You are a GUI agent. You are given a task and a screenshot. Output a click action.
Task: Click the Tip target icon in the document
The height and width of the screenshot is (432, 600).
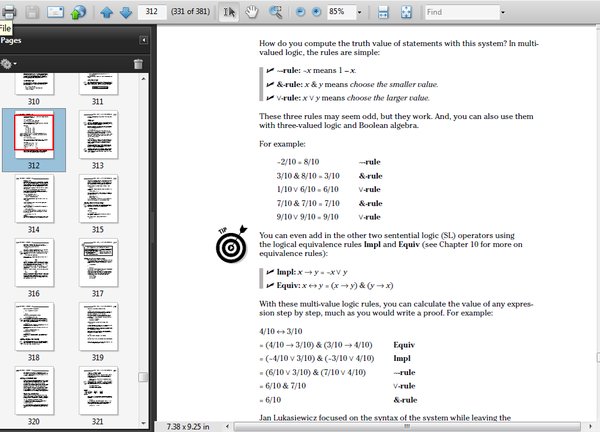point(232,244)
